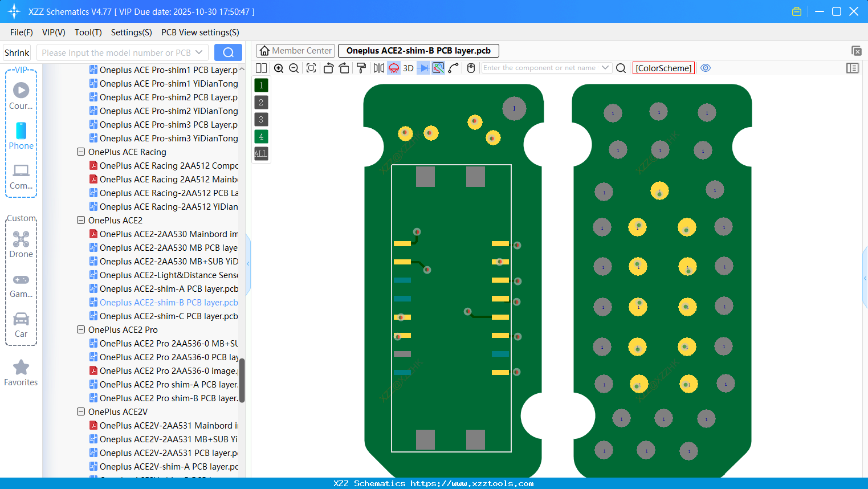Open the mouse settings icon
Viewport: 868px width, 489px height.
click(471, 68)
